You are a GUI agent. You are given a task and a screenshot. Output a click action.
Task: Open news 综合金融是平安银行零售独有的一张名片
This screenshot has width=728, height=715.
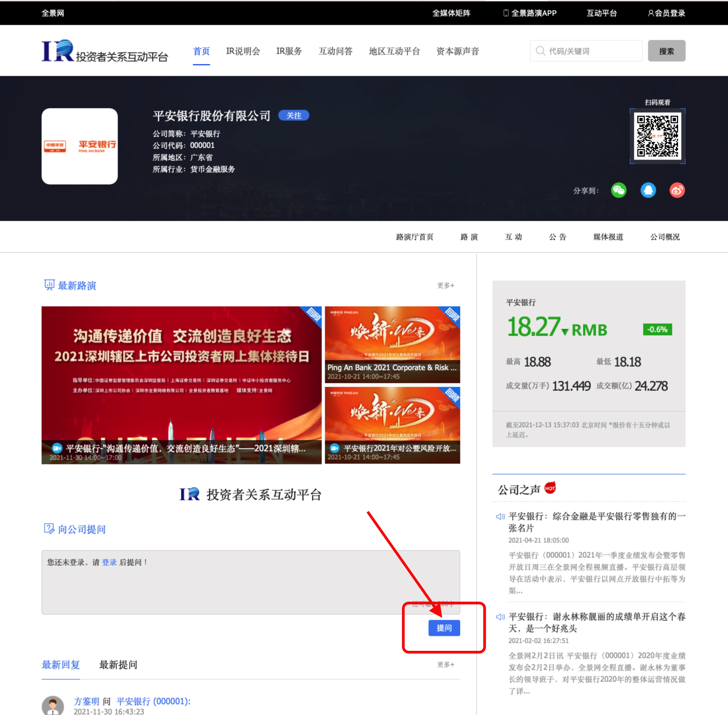point(597,522)
